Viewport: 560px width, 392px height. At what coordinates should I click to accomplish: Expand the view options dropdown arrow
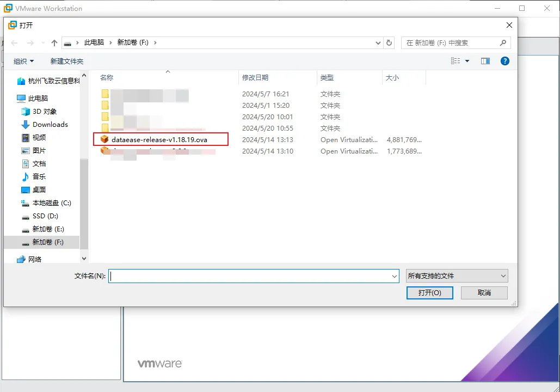(x=467, y=61)
